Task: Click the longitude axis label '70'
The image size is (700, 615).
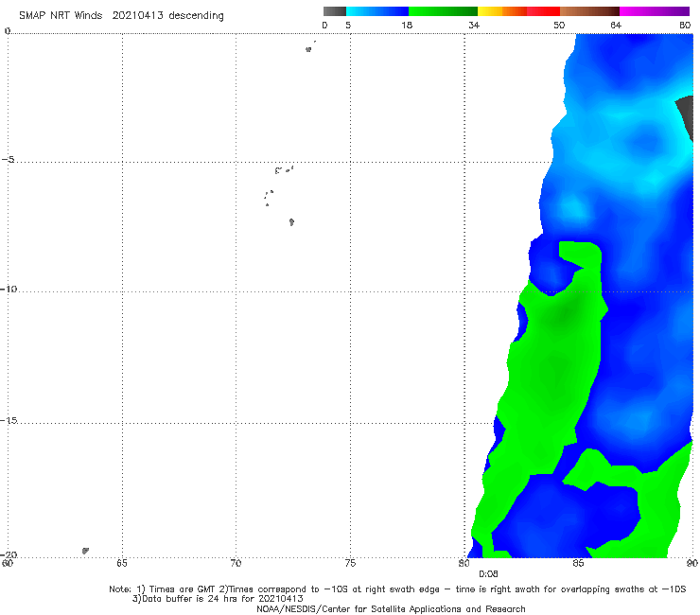Action: click(236, 563)
